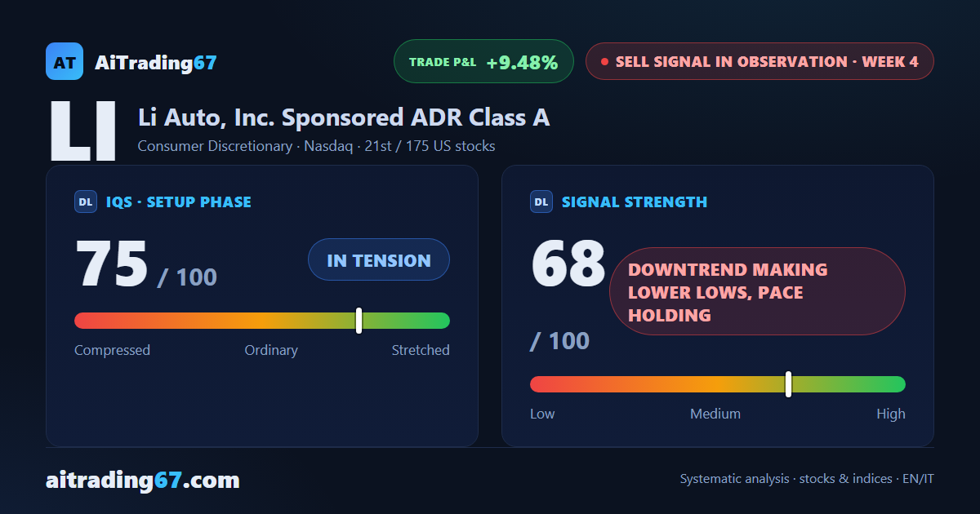Click the IQS score 75 value
This screenshot has height=514, width=980.
(x=112, y=264)
